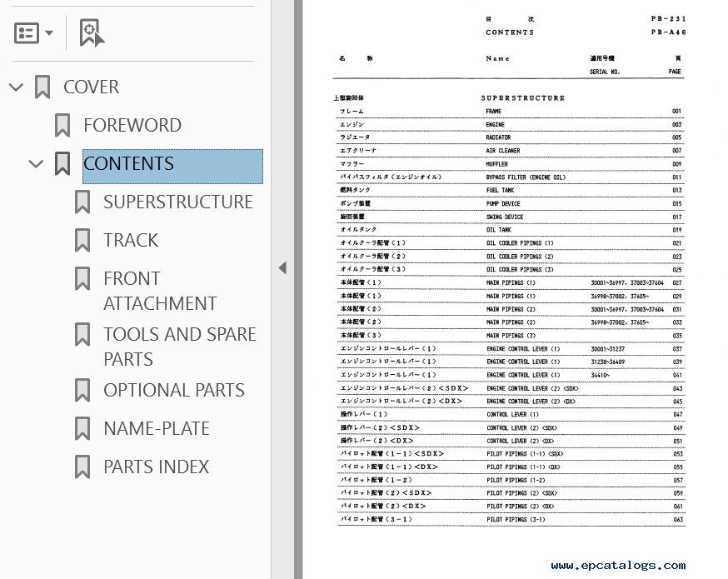Collapse the CONTENTS bookmark branch

(36, 163)
